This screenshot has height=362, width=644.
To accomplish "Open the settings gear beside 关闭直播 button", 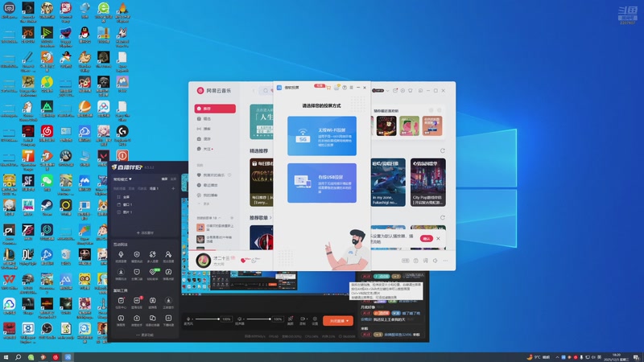I will pyautogui.click(x=315, y=319).
